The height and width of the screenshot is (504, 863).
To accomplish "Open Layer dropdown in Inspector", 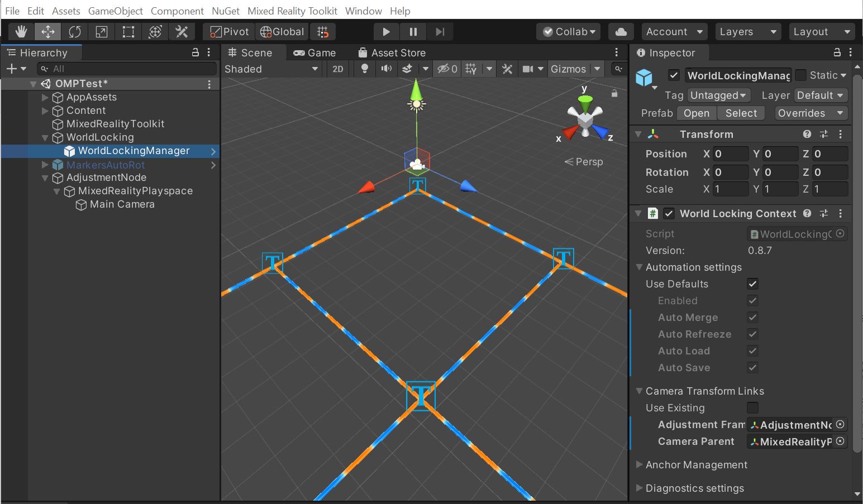I will point(821,95).
